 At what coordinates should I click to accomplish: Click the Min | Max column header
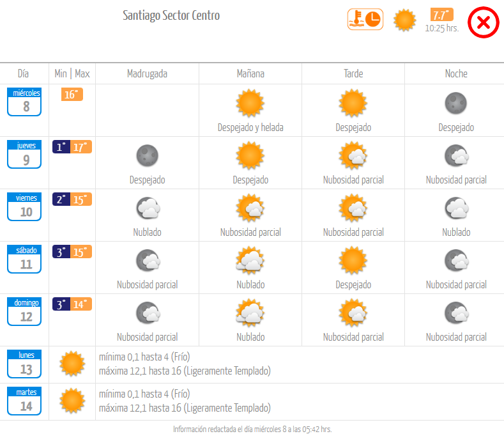72,74
